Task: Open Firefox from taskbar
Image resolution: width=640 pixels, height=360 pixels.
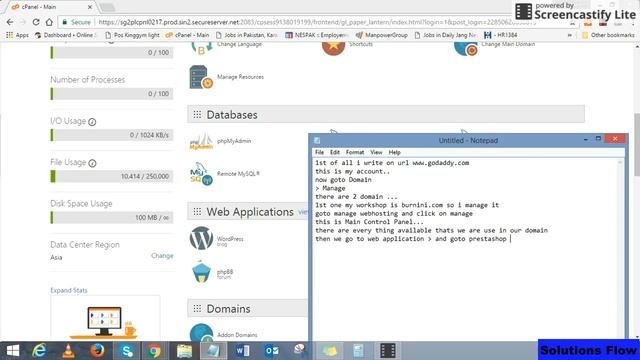Action: [x=97, y=351]
